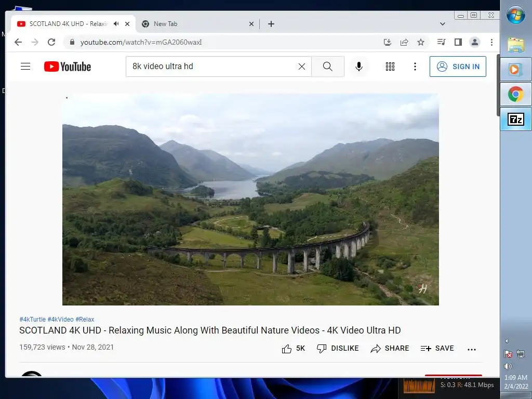
Task: Open the Chrome profile avatar
Action: point(475,42)
